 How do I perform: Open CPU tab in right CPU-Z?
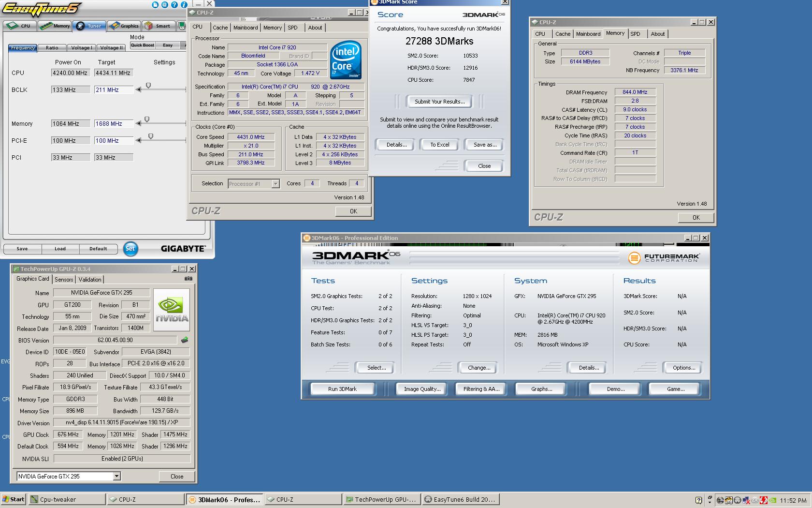pos(540,34)
